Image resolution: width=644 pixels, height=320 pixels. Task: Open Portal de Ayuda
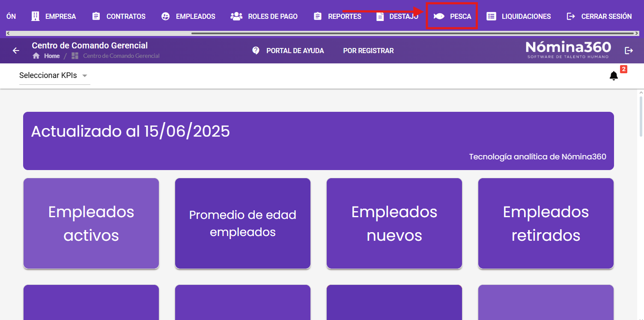click(288, 51)
